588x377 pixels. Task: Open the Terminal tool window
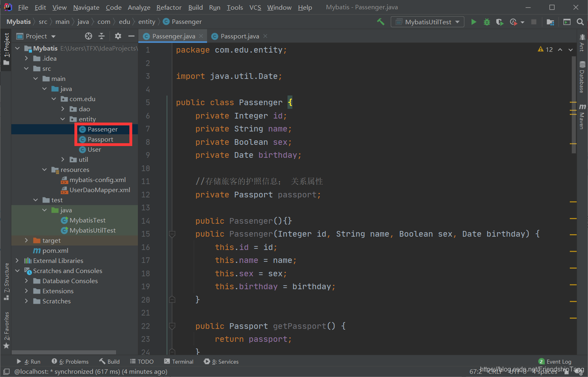point(179,362)
